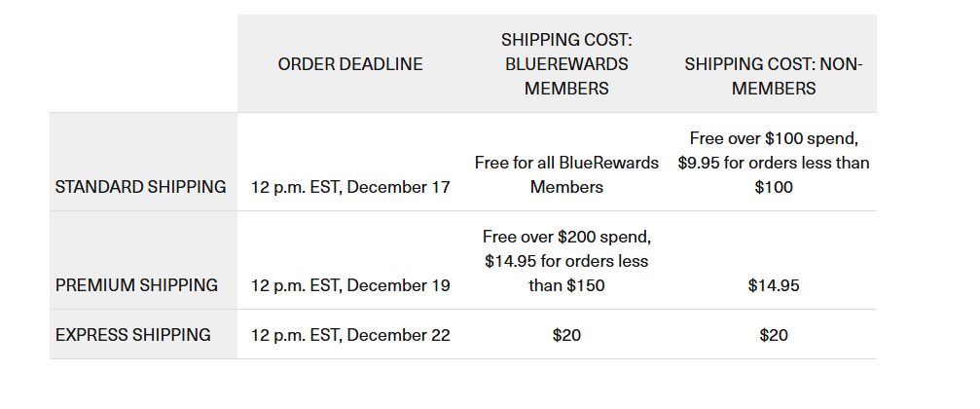Click the "$9.95 for orders less than" line
980x409 pixels.
(x=774, y=163)
